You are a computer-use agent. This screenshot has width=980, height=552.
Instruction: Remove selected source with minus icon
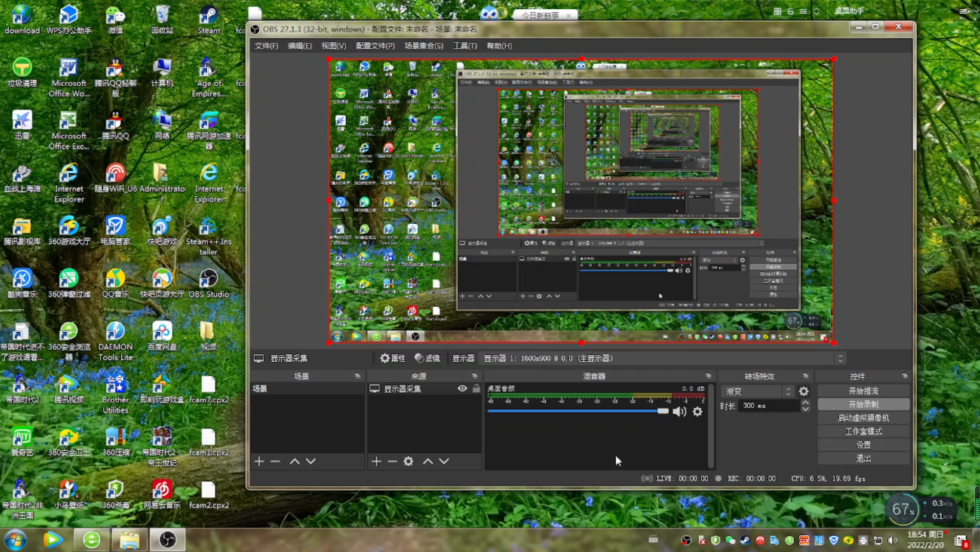pos(392,462)
